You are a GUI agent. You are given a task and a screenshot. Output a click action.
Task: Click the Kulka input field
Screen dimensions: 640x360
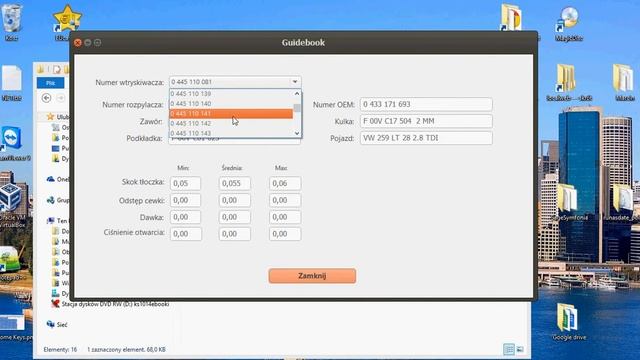click(426, 121)
